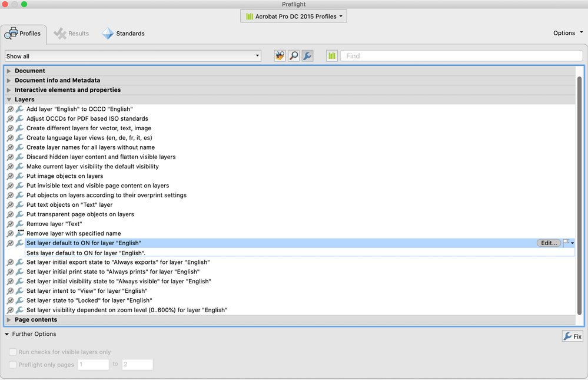The height and width of the screenshot is (380, 588).
Task: Click wrench icon for Create language layer views
Action: point(19,137)
